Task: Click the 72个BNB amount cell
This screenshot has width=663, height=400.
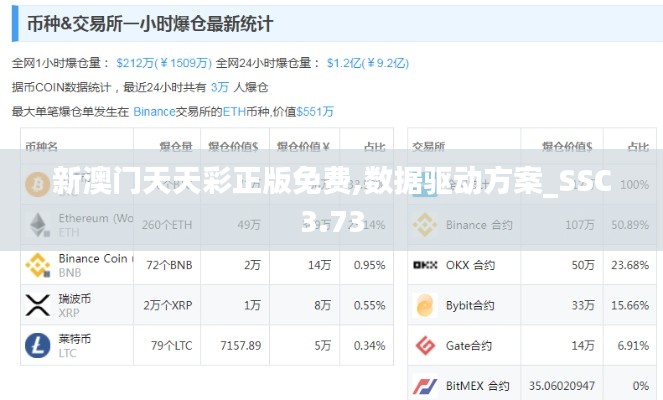Action: tap(169, 265)
